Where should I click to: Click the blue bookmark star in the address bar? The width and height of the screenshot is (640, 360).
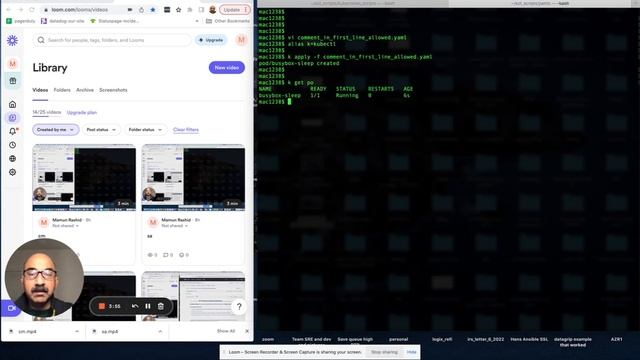[153, 9]
